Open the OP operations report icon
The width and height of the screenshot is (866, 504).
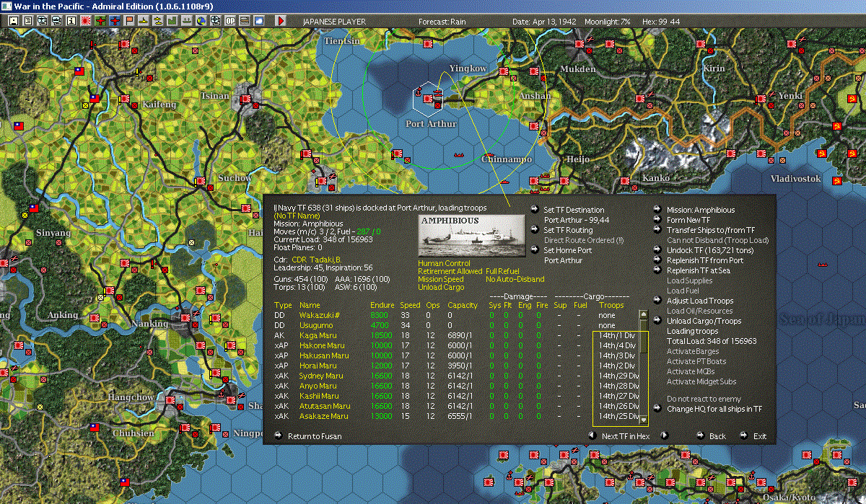click(x=230, y=21)
